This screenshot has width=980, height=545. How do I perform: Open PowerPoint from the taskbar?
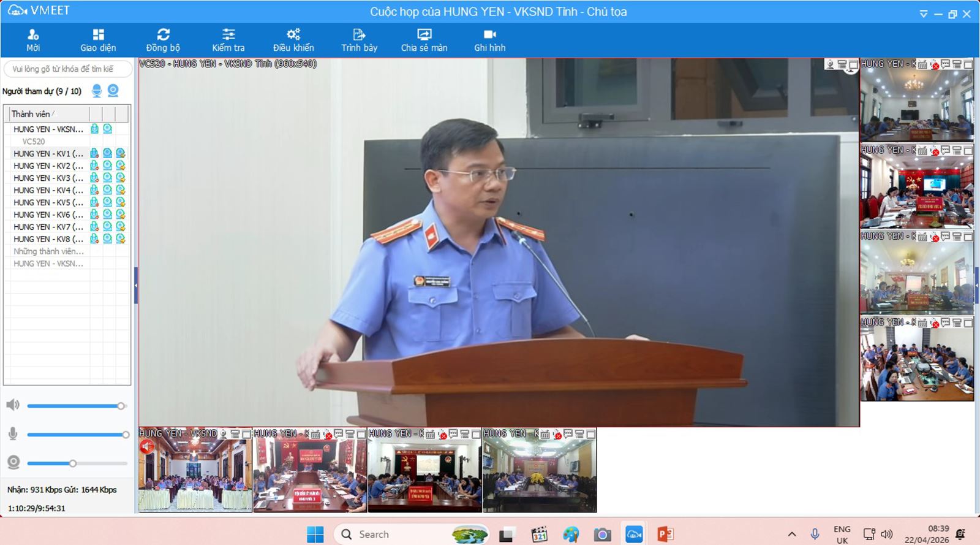coord(665,535)
